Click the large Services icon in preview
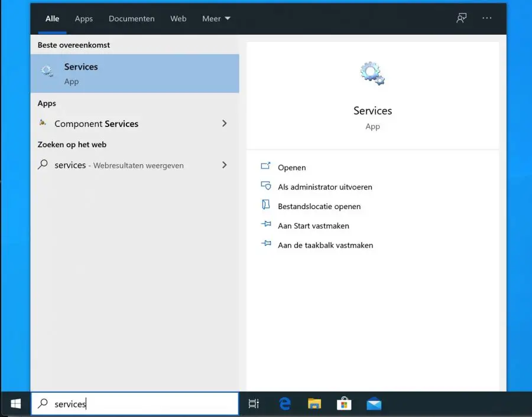 point(372,73)
